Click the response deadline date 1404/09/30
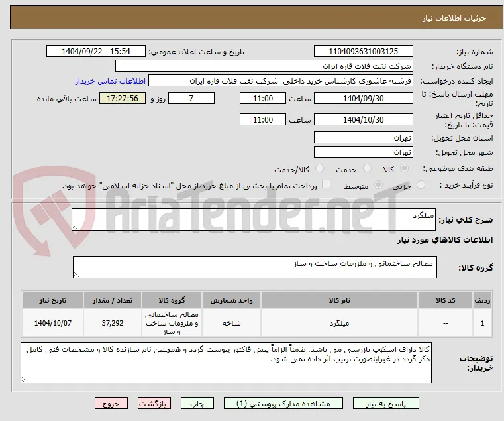 [363, 99]
